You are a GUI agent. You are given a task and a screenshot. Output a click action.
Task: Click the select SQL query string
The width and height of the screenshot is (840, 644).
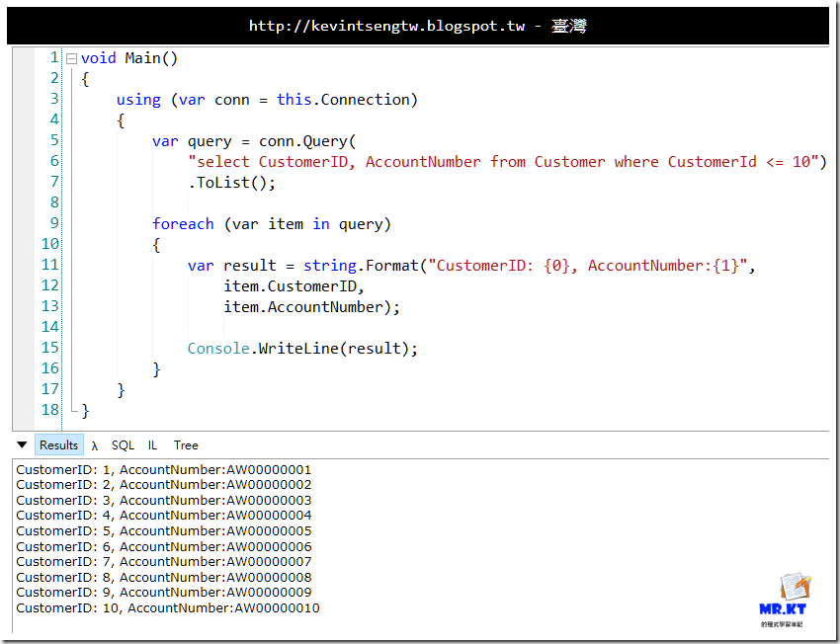(x=503, y=162)
